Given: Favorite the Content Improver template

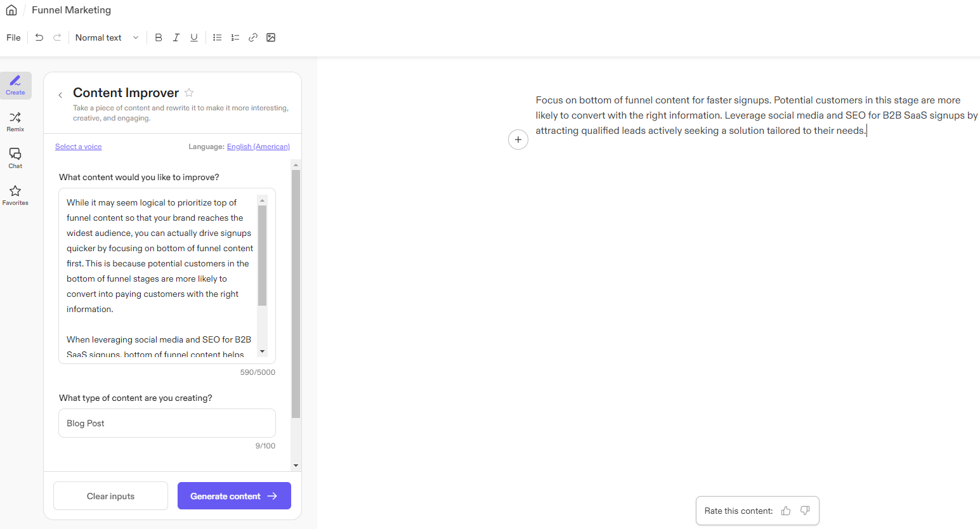Looking at the screenshot, I should point(188,92).
